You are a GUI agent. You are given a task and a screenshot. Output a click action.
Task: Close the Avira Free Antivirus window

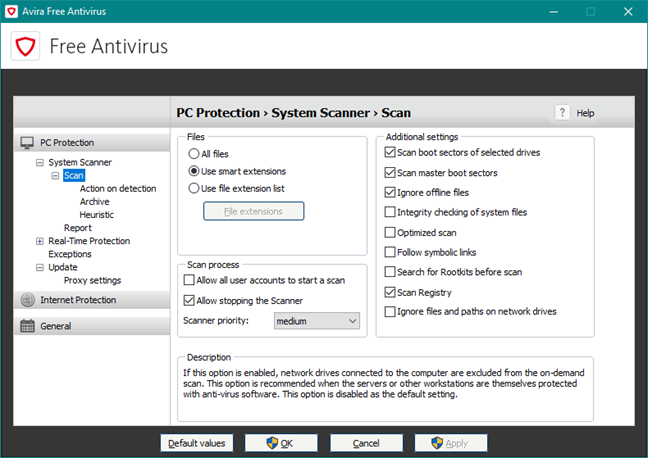628,12
